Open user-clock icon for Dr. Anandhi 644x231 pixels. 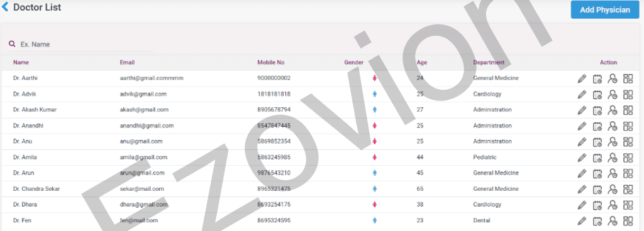pyautogui.click(x=613, y=126)
